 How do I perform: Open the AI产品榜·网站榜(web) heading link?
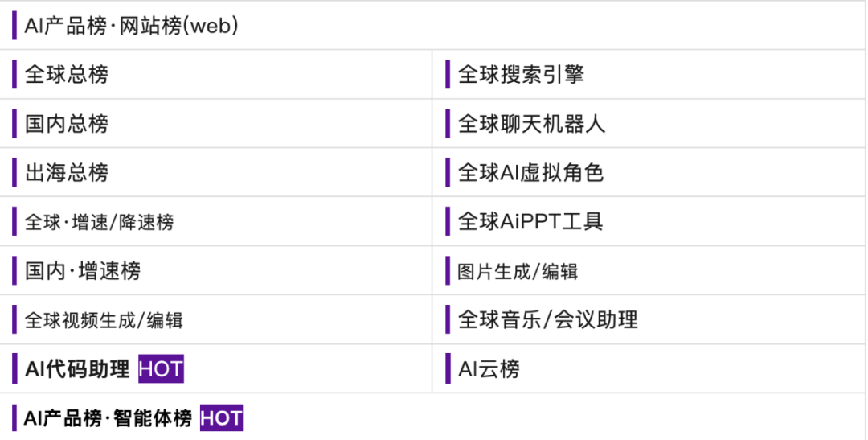(131, 26)
